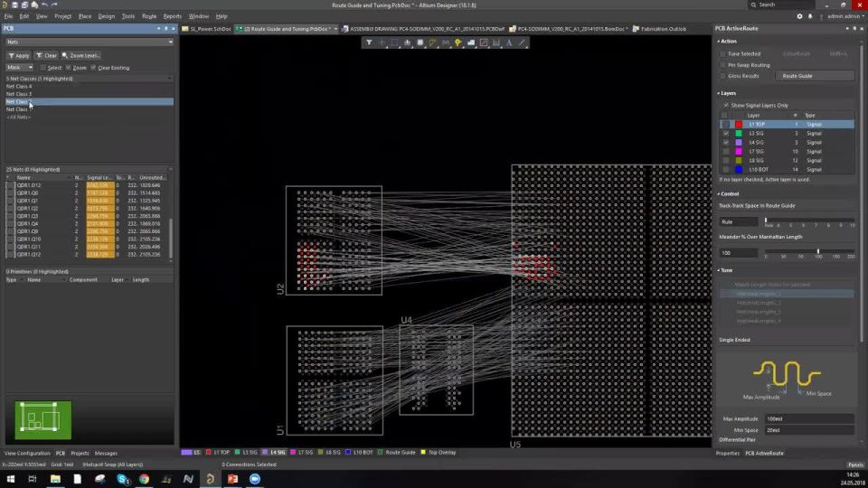
Task: Click the board overview thumbnail
Action: point(43,420)
